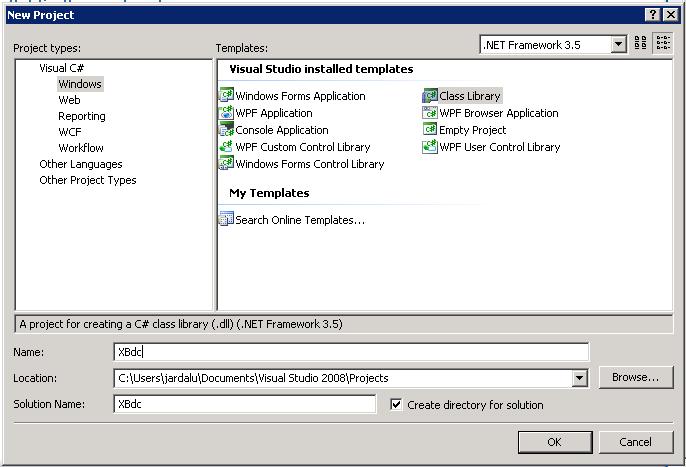Click OK to create the project

[x=555, y=442]
